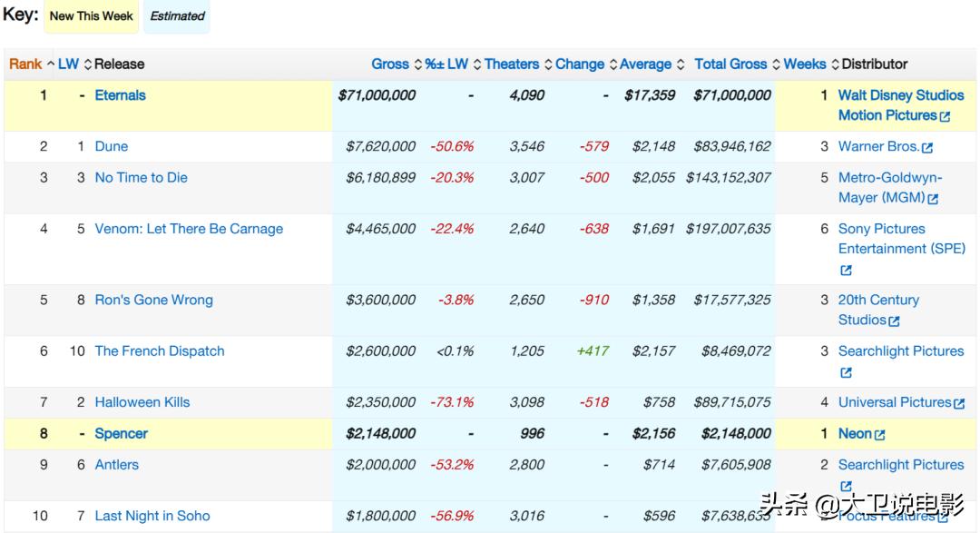The width and height of the screenshot is (980, 533).
Task: Click the Estimated key label
Action: tap(177, 16)
